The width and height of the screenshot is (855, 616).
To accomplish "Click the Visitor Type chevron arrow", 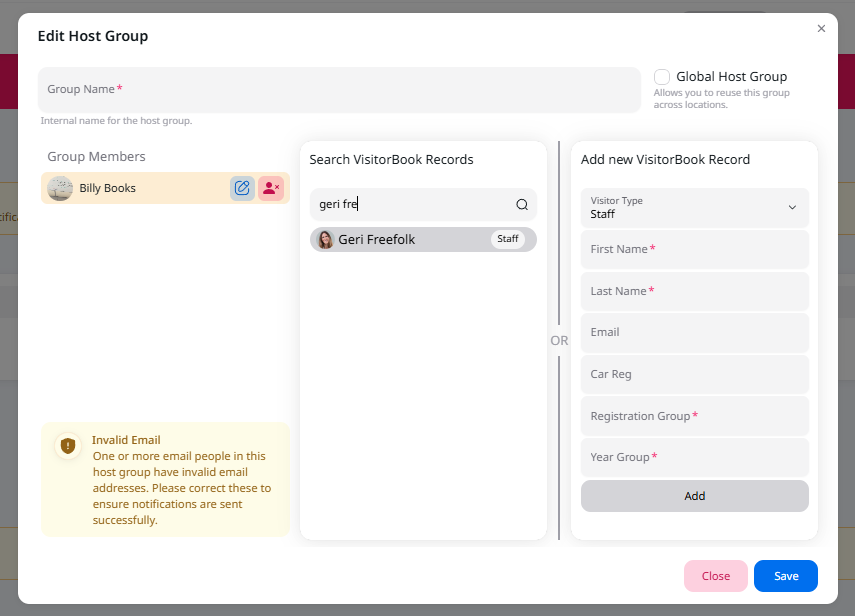I will (x=792, y=208).
